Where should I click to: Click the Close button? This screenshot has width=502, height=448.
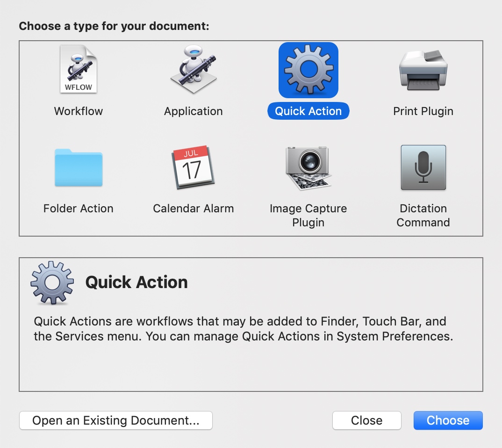click(x=367, y=420)
